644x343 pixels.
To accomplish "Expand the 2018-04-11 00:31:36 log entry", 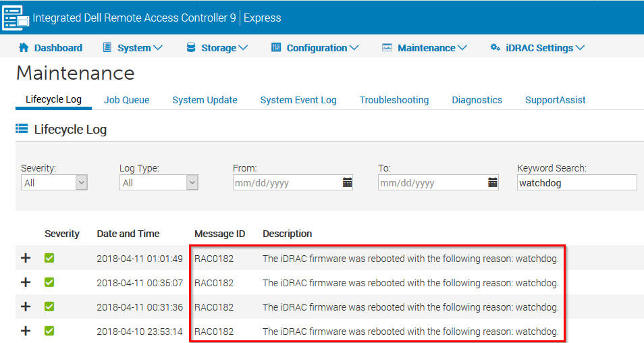I will tap(26, 307).
